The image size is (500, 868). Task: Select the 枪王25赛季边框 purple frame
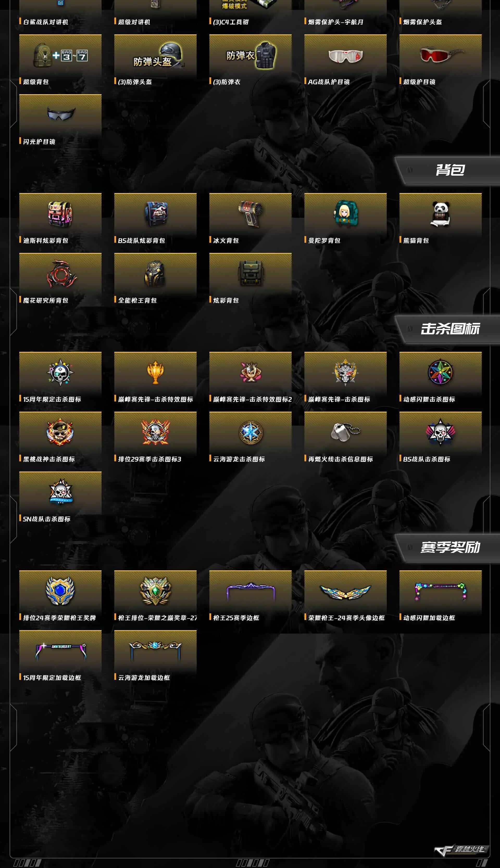(x=250, y=591)
